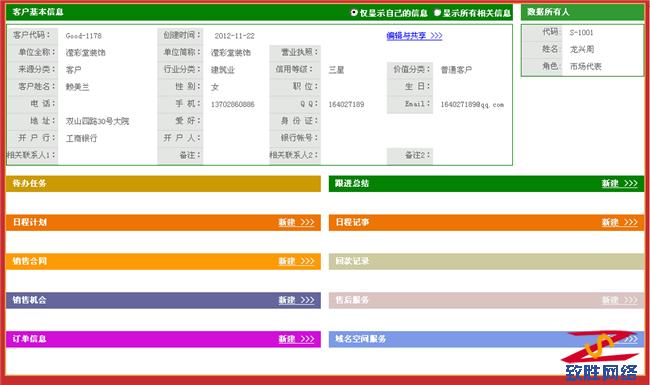Click 新建 >>> in the 跟进总结 bar

619,183
